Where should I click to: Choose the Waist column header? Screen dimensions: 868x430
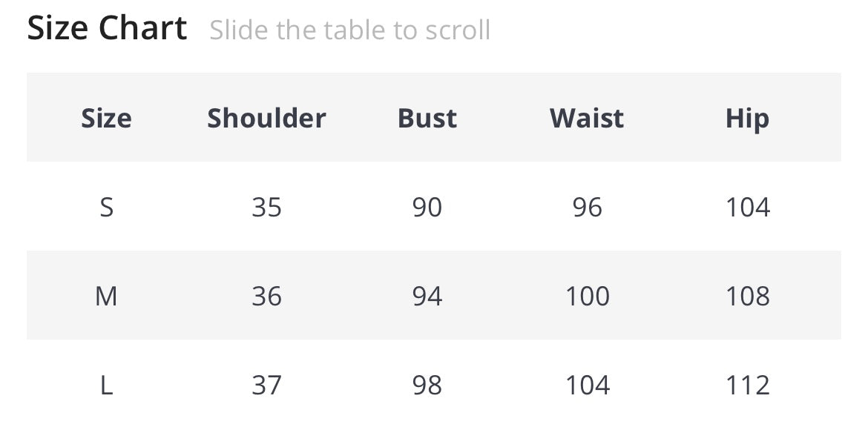587,118
